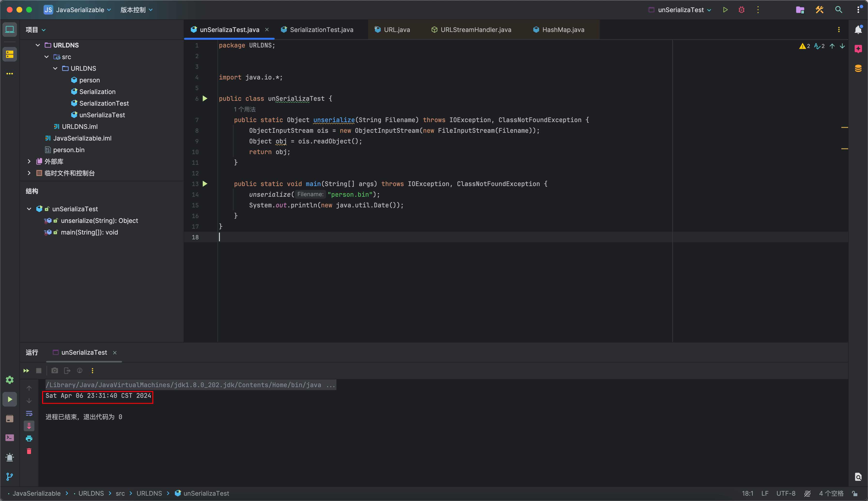868x501 pixels.
Task: Open the Database tool window icon
Action: pyautogui.click(x=858, y=68)
